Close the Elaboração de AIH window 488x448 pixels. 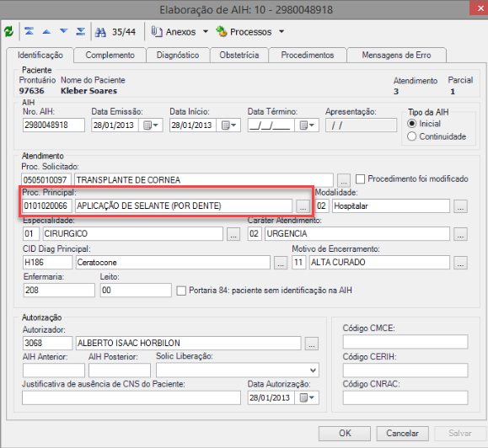pos(480,8)
